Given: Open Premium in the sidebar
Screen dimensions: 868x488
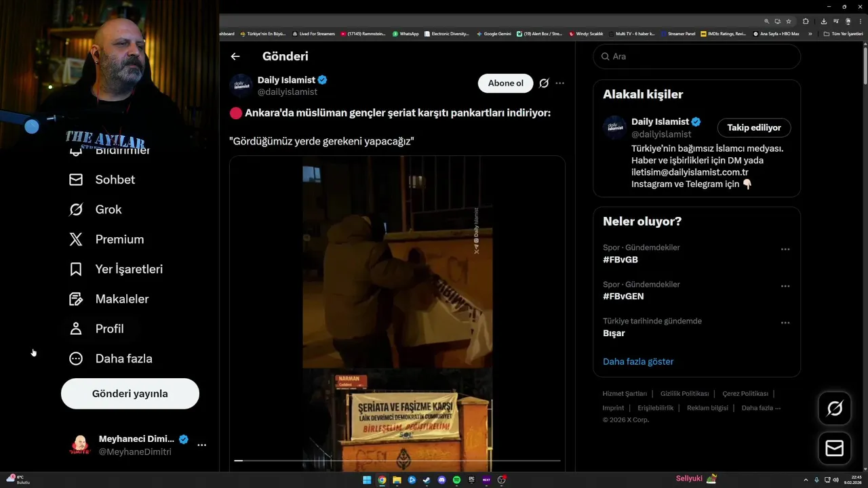Looking at the screenshot, I should [x=106, y=239].
